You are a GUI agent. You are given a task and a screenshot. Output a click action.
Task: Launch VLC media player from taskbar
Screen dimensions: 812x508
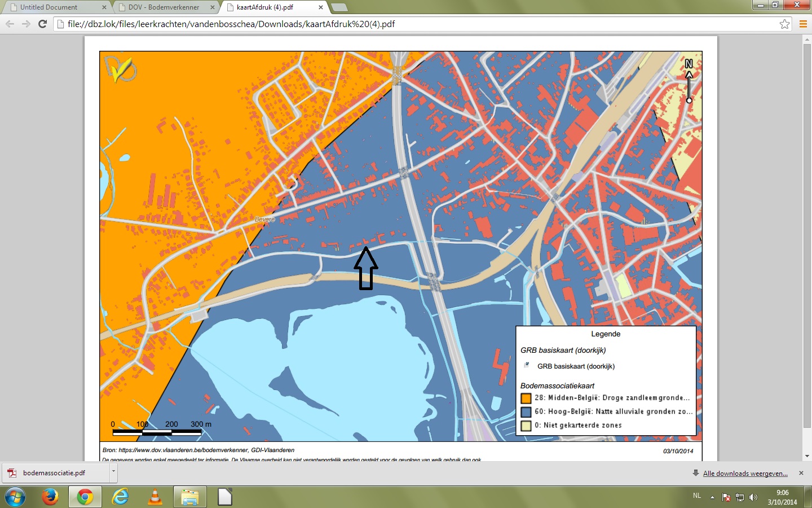(155, 497)
